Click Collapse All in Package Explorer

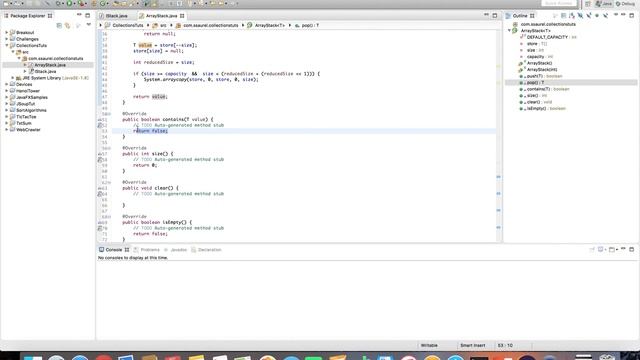(x=59, y=25)
